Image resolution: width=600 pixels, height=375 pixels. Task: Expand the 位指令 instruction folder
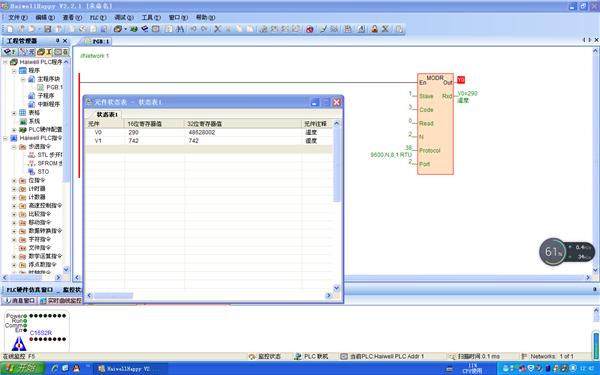click(x=14, y=180)
